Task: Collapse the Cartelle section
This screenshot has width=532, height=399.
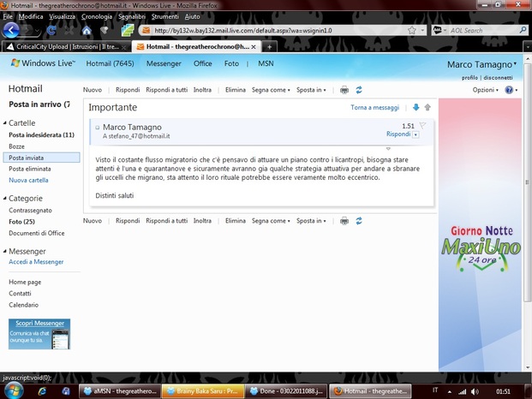Action: [5, 122]
